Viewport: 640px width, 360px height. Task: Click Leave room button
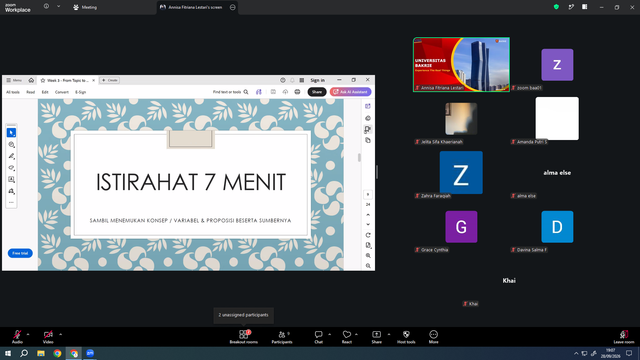pyautogui.click(x=624, y=336)
